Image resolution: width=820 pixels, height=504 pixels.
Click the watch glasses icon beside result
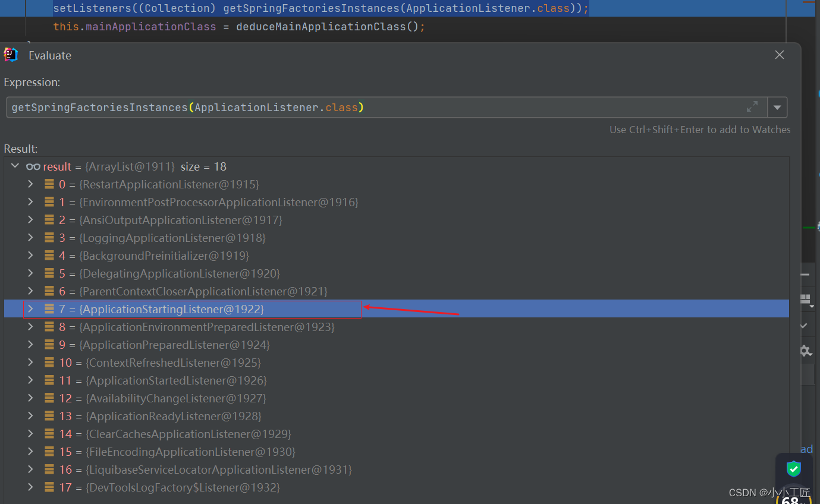[x=33, y=167]
